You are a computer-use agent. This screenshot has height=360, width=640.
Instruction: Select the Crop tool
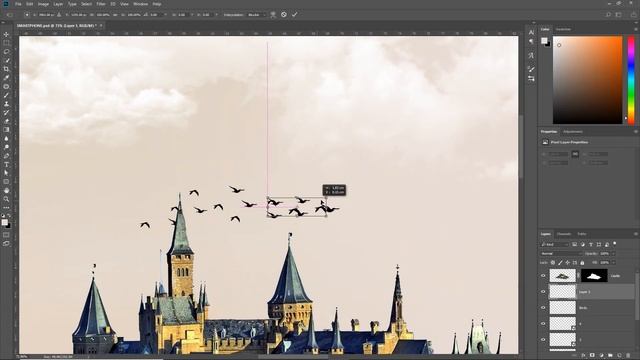coord(6,69)
